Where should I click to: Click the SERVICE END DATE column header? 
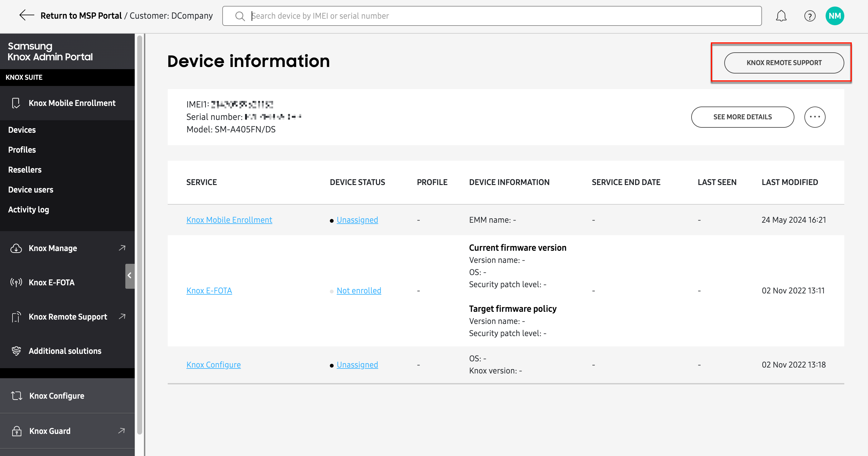pyautogui.click(x=626, y=182)
